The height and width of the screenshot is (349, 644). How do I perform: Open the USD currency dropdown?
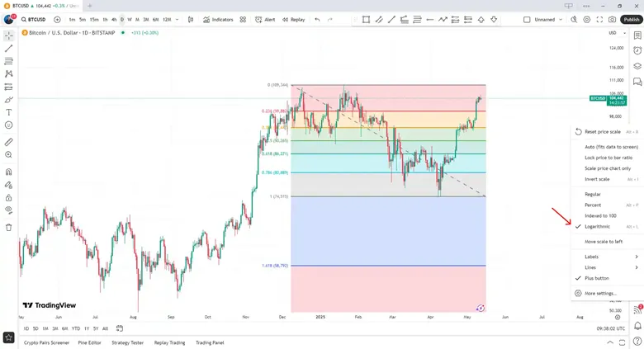(618, 33)
